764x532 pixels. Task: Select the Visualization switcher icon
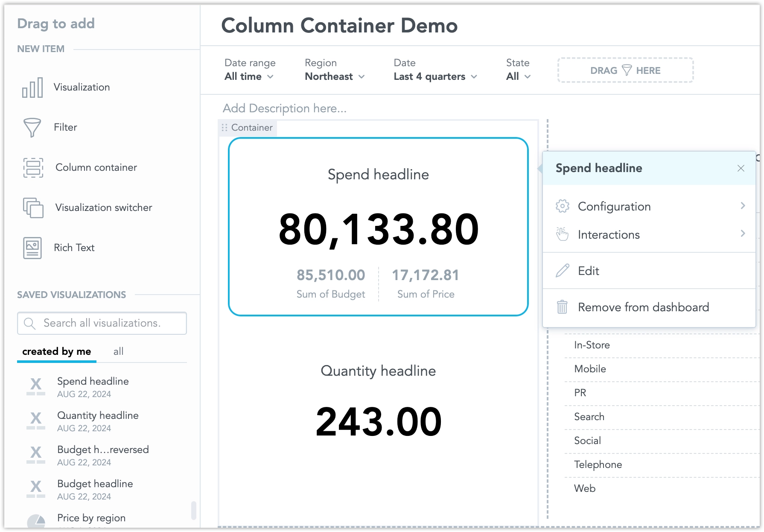(x=33, y=208)
